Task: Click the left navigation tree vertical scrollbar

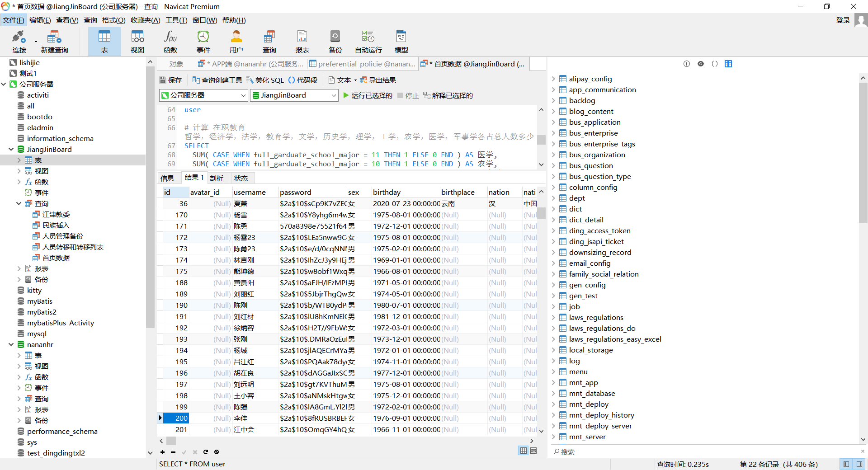Action: (x=150, y=197)
